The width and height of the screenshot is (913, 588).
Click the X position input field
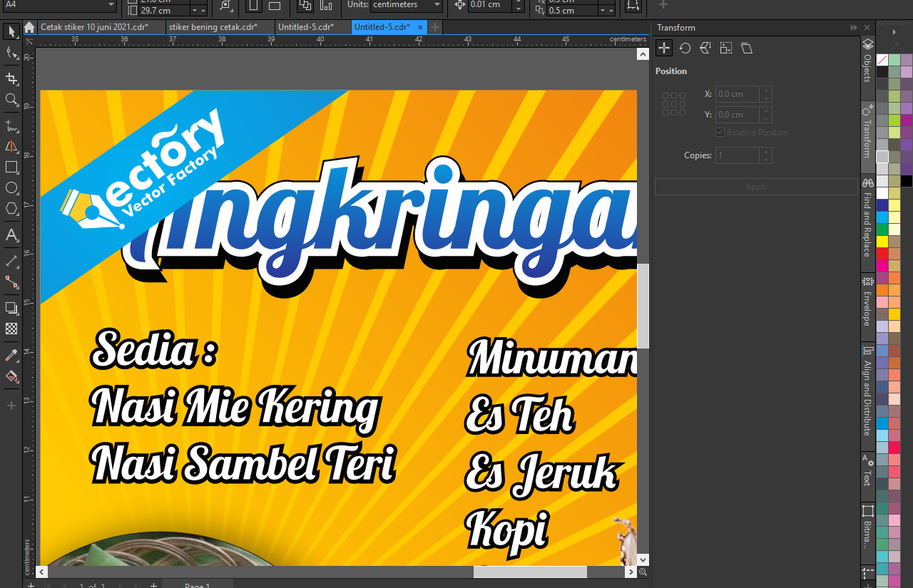pos(738,94)
